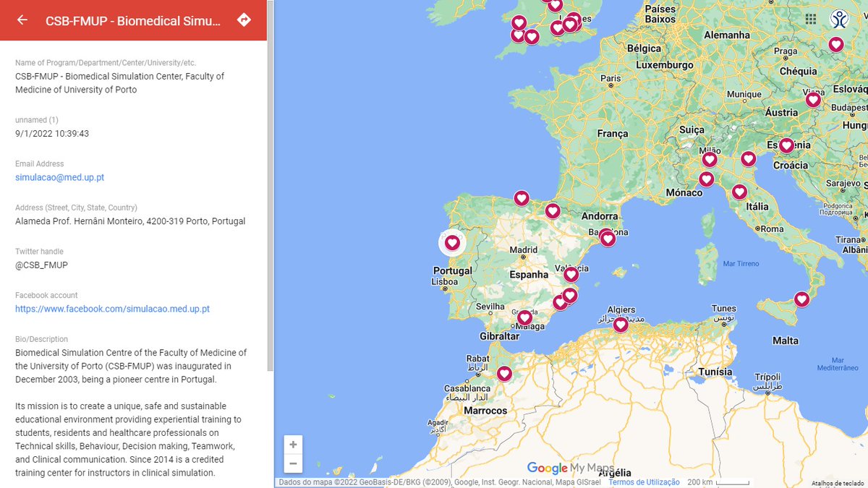
Task: Zoom out with the minus button
Action: tap(293, 463)
